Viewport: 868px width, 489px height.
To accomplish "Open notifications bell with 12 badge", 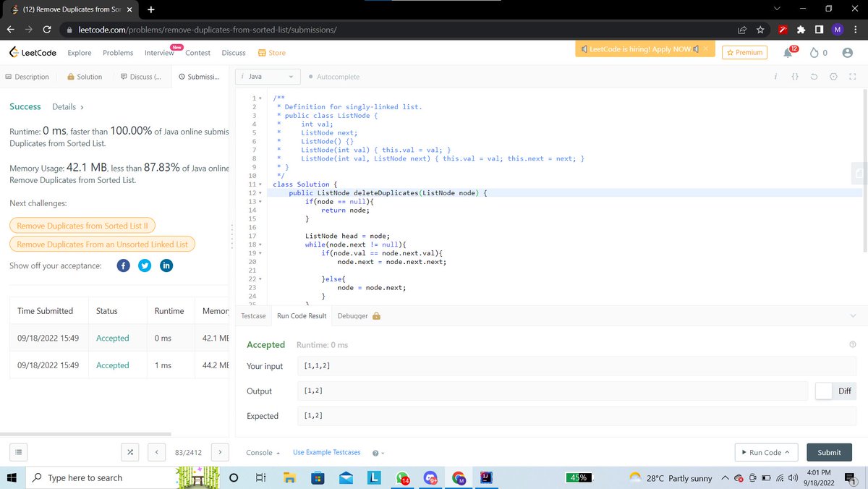I will pyautogui.click(x=789, y=52).
